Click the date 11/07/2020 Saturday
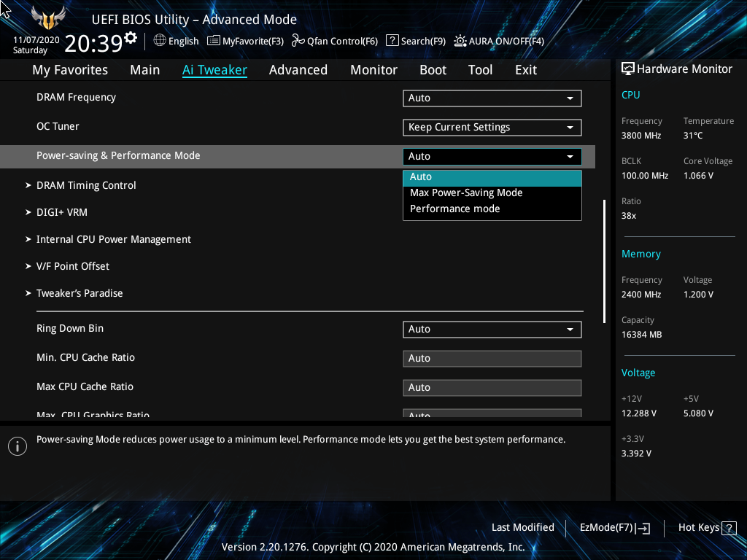Screen dimensions: 747x560 [36, 45]
